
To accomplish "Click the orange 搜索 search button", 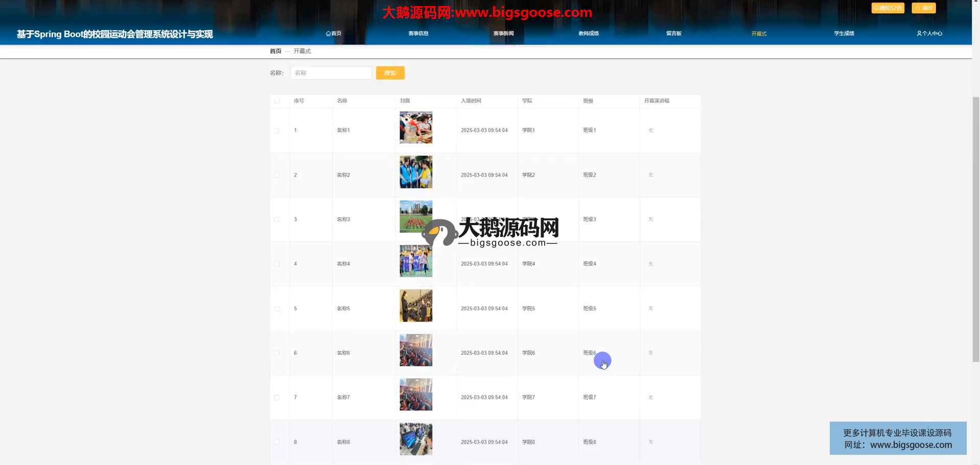I will [390, 73].
